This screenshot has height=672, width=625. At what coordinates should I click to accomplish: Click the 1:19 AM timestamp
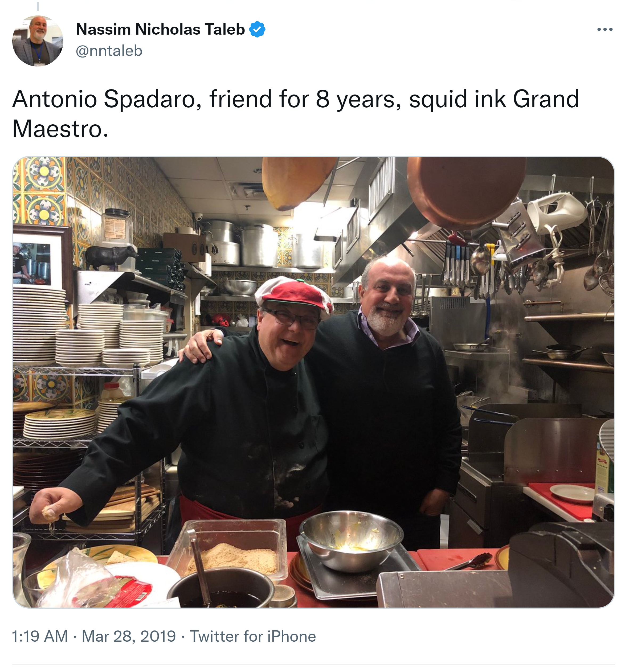(x=40, y=636)
